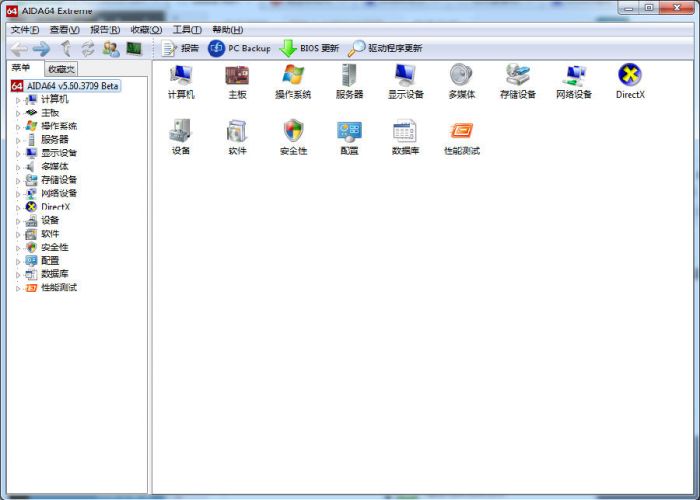Open the 主板 motherboard icon in main panel
This screenshot has height=500, width=700.
237,82
